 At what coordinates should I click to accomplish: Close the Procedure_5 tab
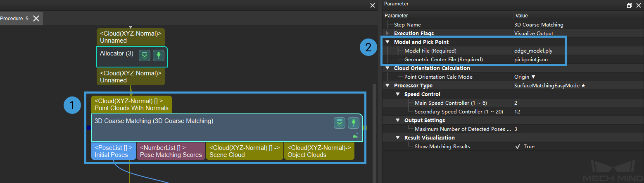tap(36, 18)
